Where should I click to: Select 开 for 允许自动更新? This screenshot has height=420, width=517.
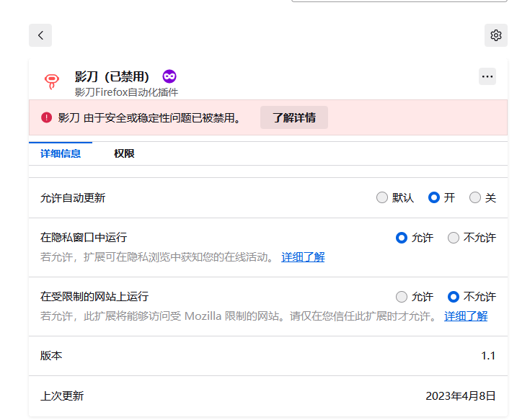pyautogui.click(x=433, y=197)
